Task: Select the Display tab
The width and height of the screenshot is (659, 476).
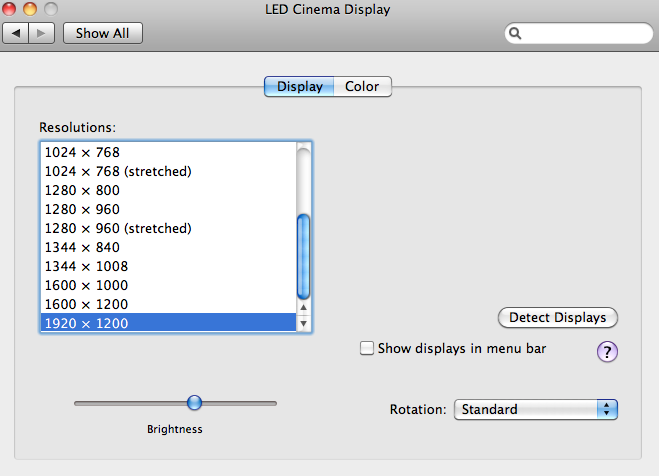Action: [x=299, y=87]
